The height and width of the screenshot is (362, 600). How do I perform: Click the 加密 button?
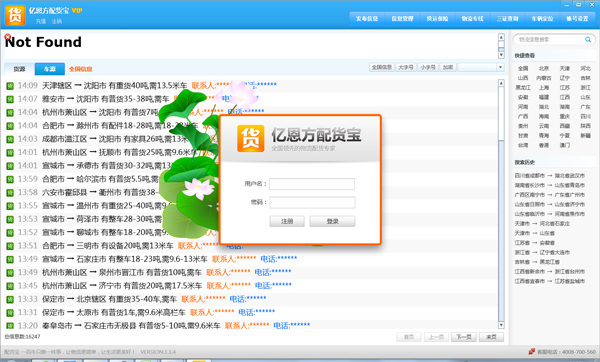pos(448,67)
